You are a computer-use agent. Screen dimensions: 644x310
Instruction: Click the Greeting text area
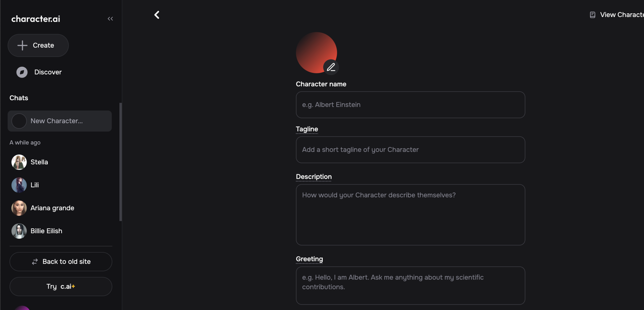410,285
